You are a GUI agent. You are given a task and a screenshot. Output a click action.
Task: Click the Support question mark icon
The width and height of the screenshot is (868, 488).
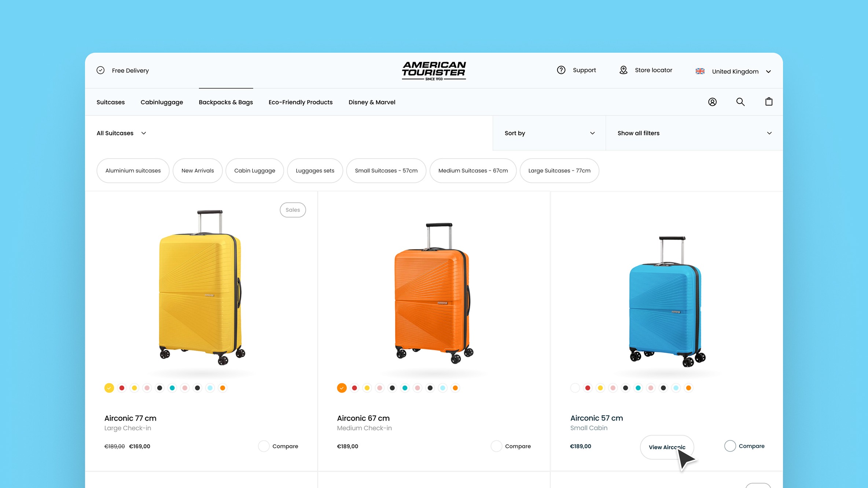pyautogui.click(x=561, y=70)
